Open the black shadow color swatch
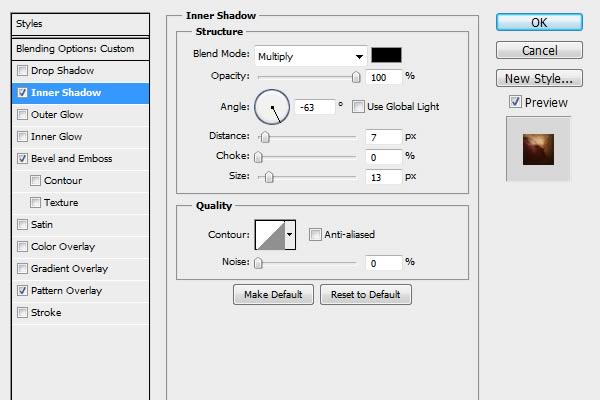Screen dimensions: 600x400 (x=386, y=55)
